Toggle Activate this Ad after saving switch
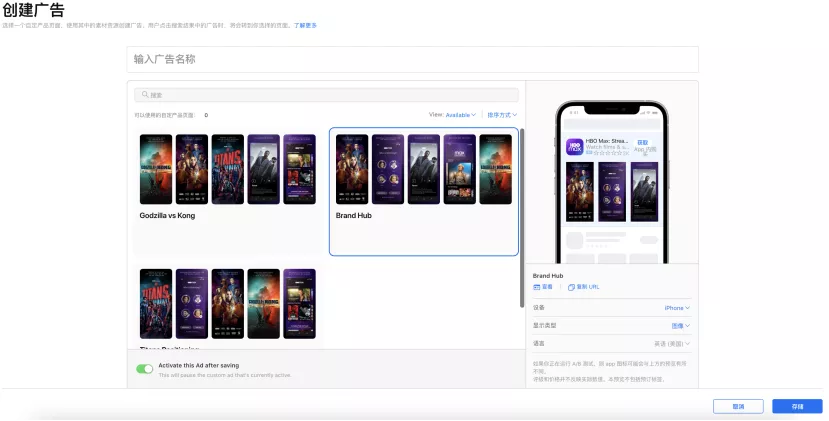Image resolution: width=829 pixels, height=421 pixels. click(x=144, y=369)
